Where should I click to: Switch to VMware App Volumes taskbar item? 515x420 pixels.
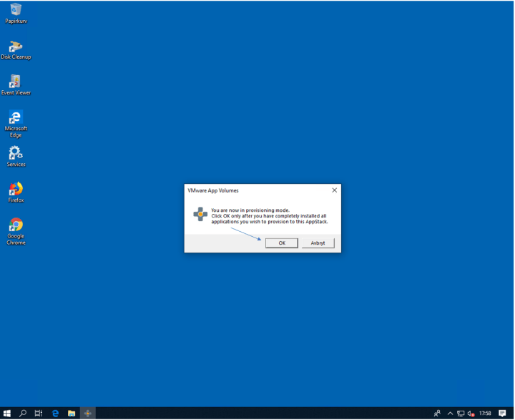pyautogui.click(x=88, y=414)
